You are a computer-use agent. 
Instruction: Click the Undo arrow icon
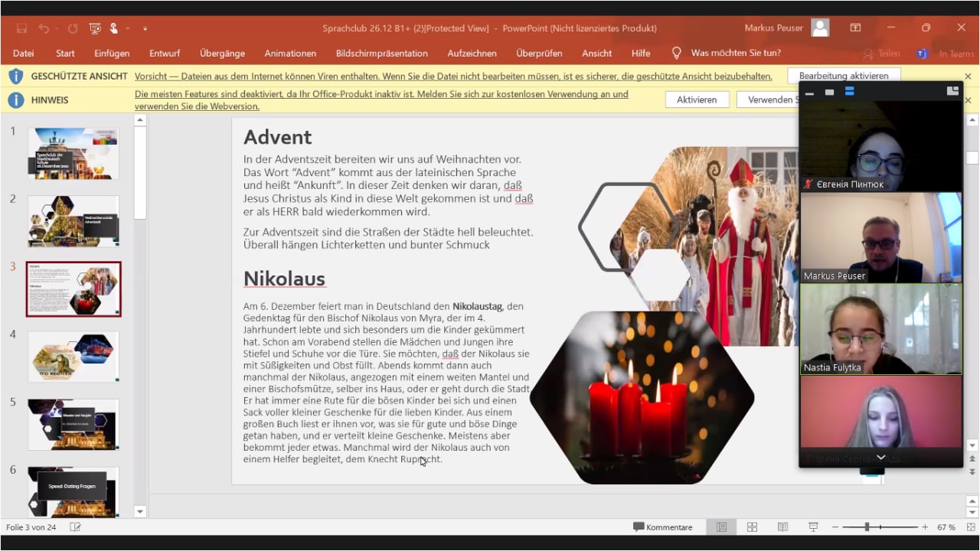(44, 28)
